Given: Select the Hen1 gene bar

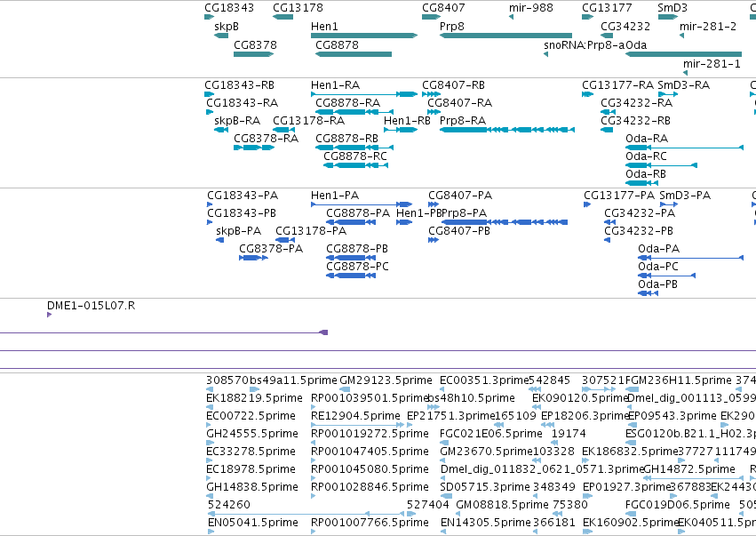Looking at the screenshot, I should point(364,36).
